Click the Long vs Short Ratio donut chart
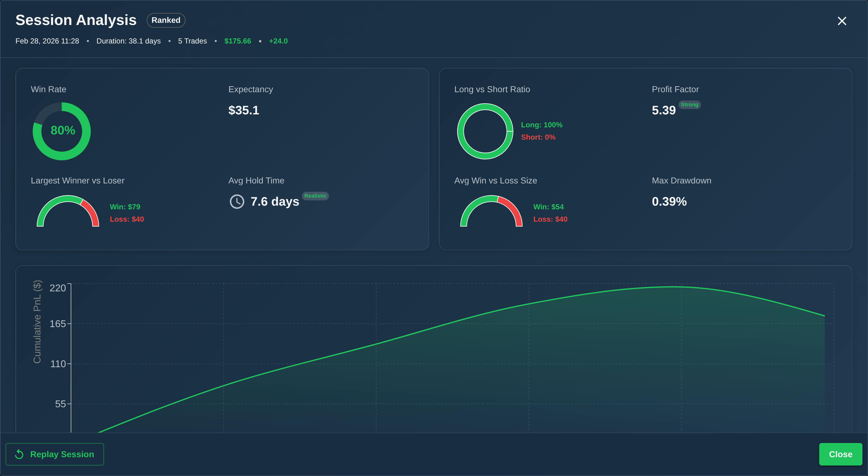This screenshot has width=868, height=476. (485, 131)
